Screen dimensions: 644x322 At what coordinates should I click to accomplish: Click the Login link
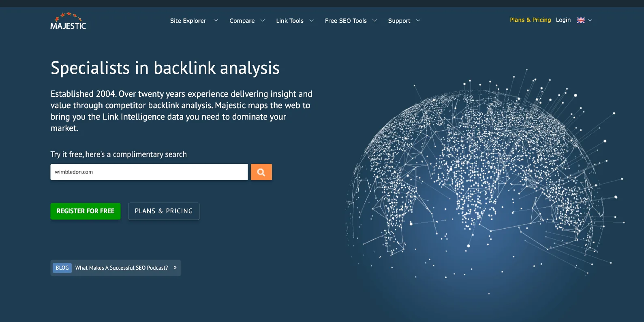coord(563,20)
